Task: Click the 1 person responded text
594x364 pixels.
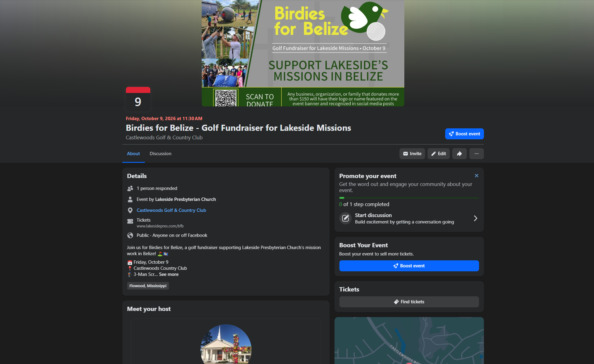Action: pyautogui.click(x=157, y=188)
